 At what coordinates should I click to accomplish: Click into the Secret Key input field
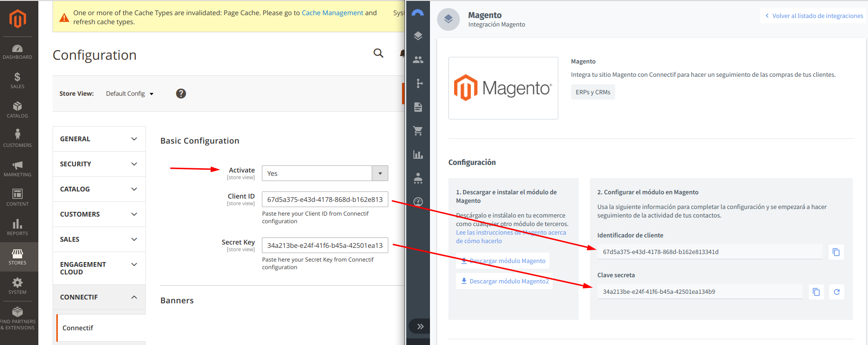coord(325,245)
